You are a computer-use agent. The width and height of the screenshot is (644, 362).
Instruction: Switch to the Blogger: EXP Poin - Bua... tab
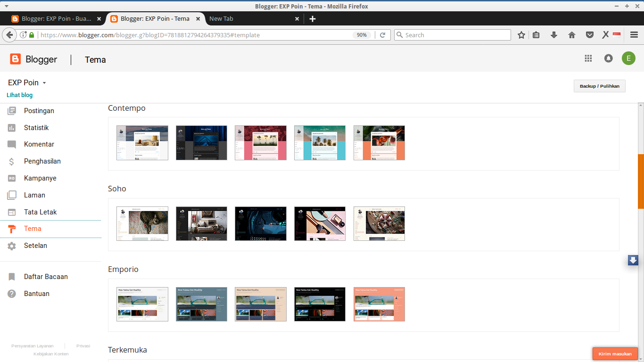tap(57, 19)
